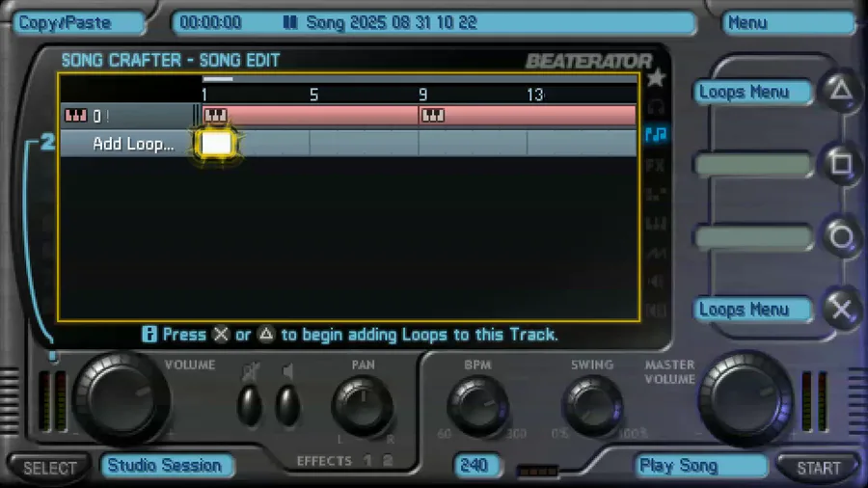This screenshot has height=488, width=868.
Task: Open the top-right Menu
Action: point(788,23)
